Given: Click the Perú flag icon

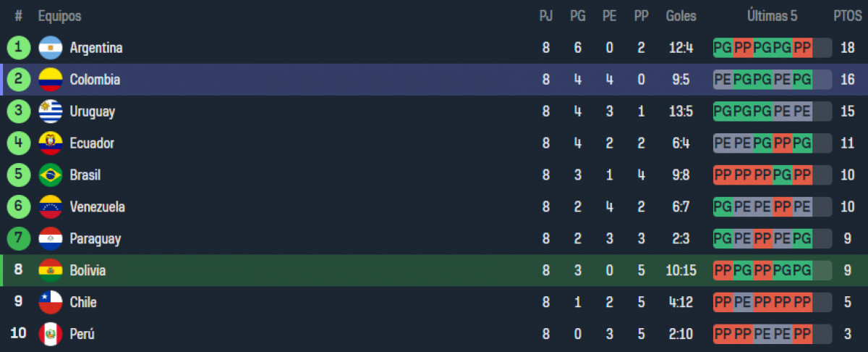Looking at the screenshot, I should click(51, 335).
